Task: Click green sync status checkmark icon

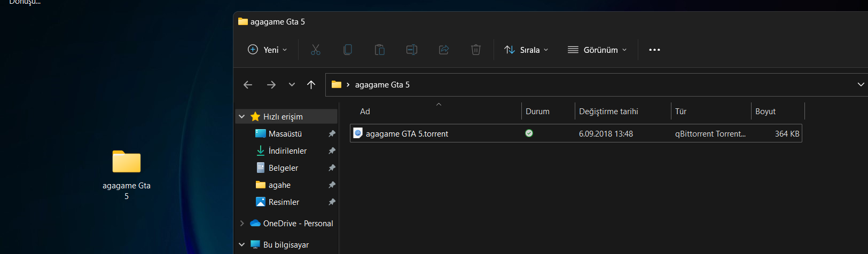Action: tap(529, 133)
